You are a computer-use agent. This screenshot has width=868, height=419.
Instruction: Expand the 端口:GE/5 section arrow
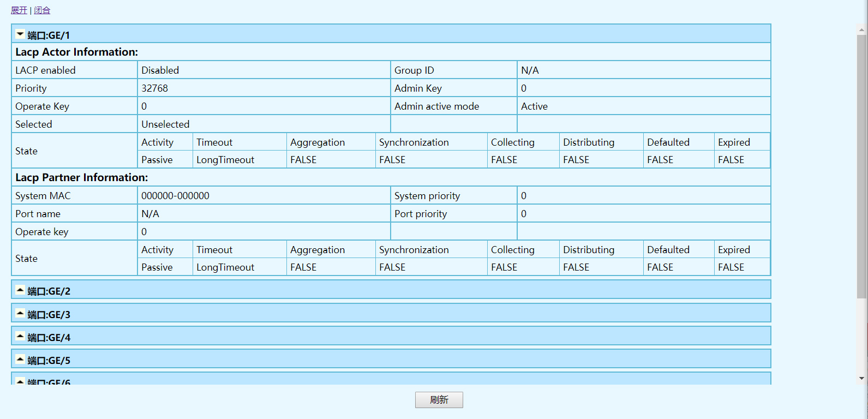click(20, 360)
